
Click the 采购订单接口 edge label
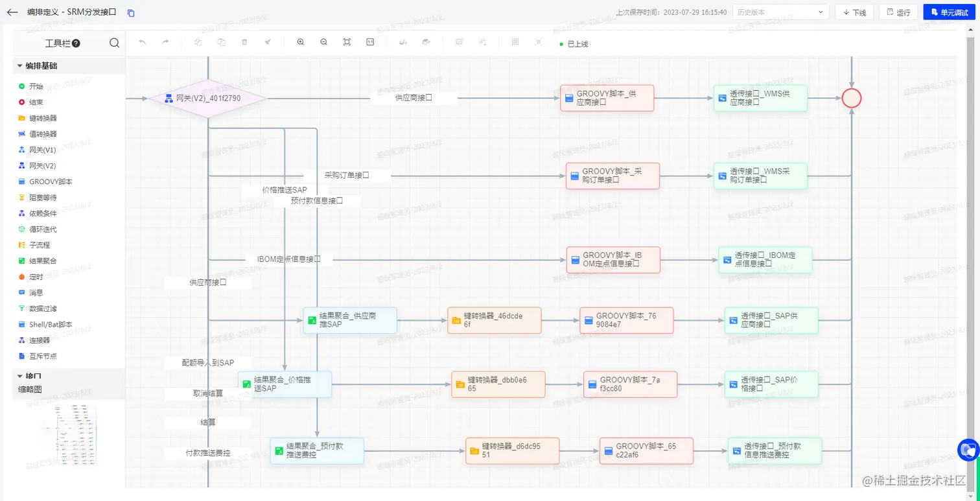pyautogui.click(x=347, y=175)
